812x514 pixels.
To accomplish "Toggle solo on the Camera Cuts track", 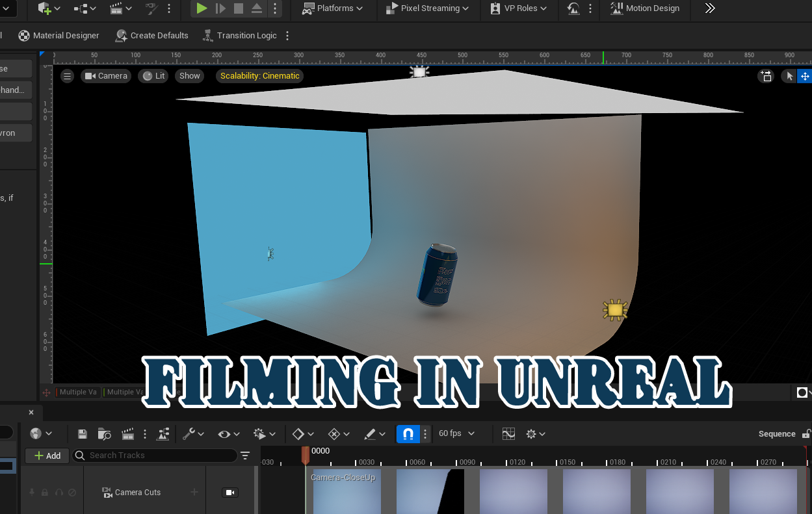I will point(59,493).
